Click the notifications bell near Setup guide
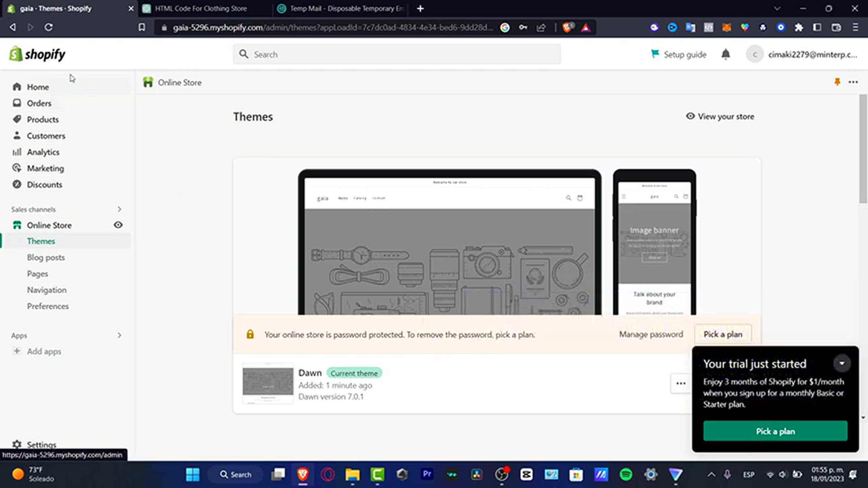This screenshot has width=868, height=488. click(x=726, y=54)
